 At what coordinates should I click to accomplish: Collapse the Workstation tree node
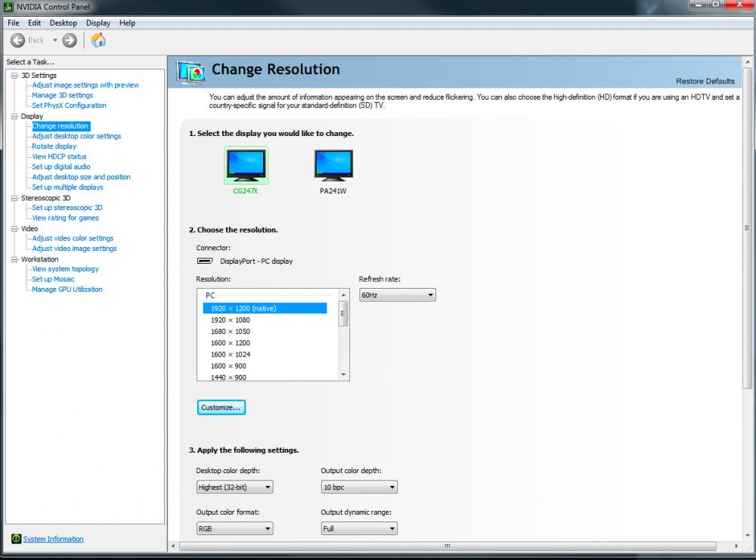coord(14,259)
